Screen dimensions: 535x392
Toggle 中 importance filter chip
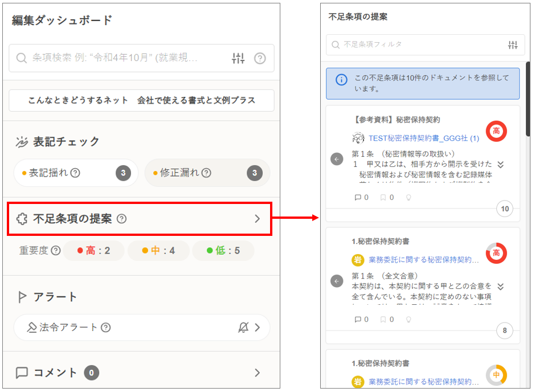pos(158,251)
